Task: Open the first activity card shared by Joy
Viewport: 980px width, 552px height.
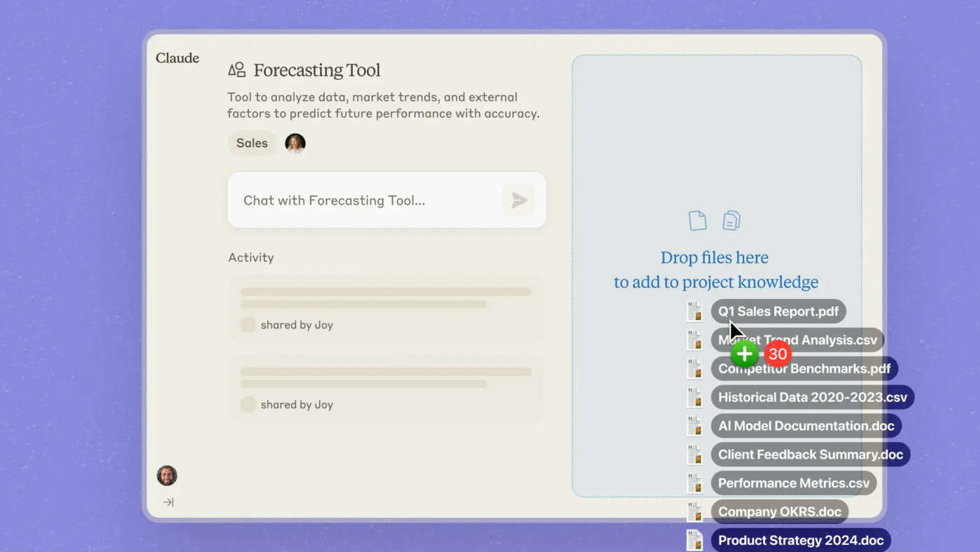Action: (386, 309)
